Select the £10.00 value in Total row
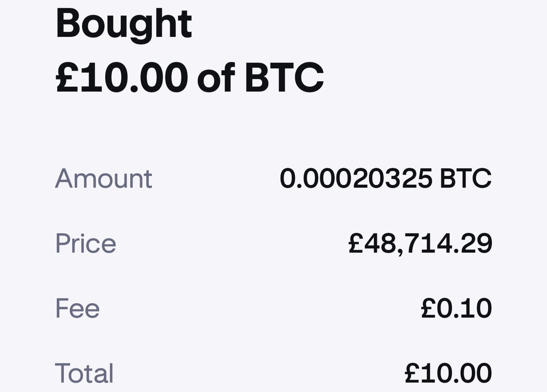 pos(449,373)
